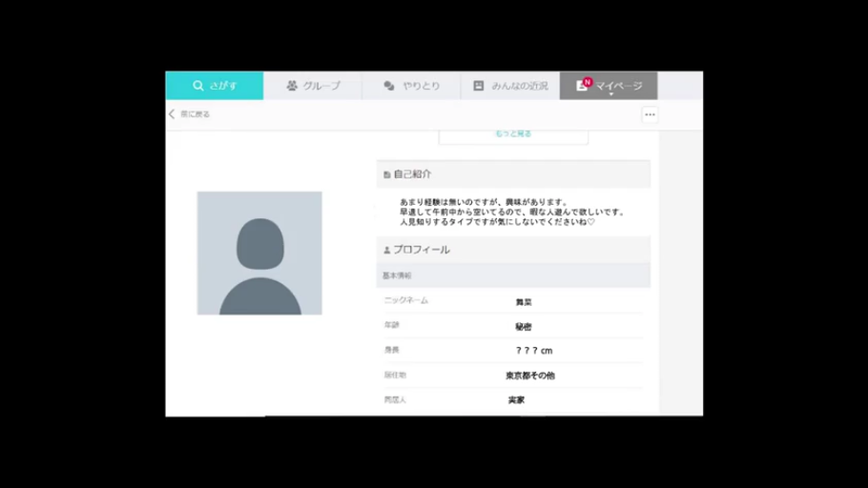868x488 pixels.
Task: Click the group people icon
Action: [x=292, y=86]
